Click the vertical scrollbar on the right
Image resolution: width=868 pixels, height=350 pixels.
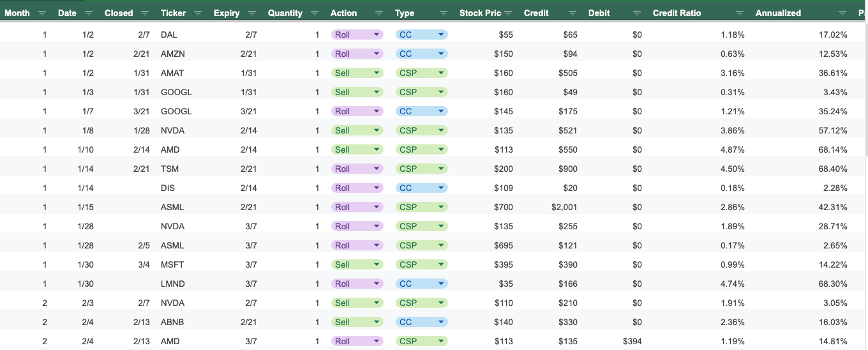(x=865, y=89)
